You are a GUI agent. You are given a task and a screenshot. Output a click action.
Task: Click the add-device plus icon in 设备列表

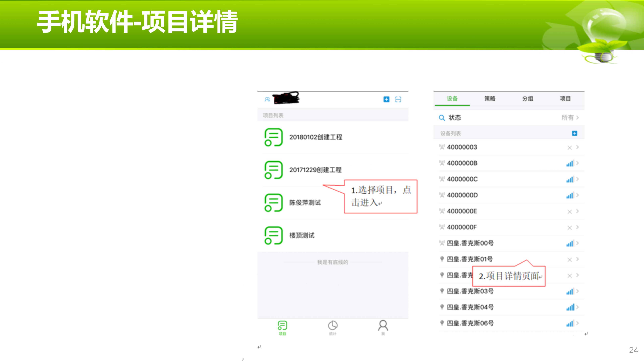pos(575,133)
